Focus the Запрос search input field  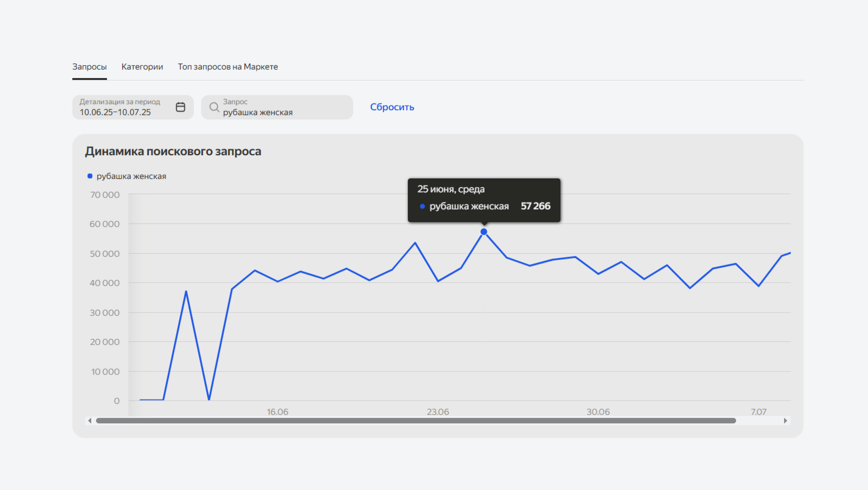[x=277, y=107]
